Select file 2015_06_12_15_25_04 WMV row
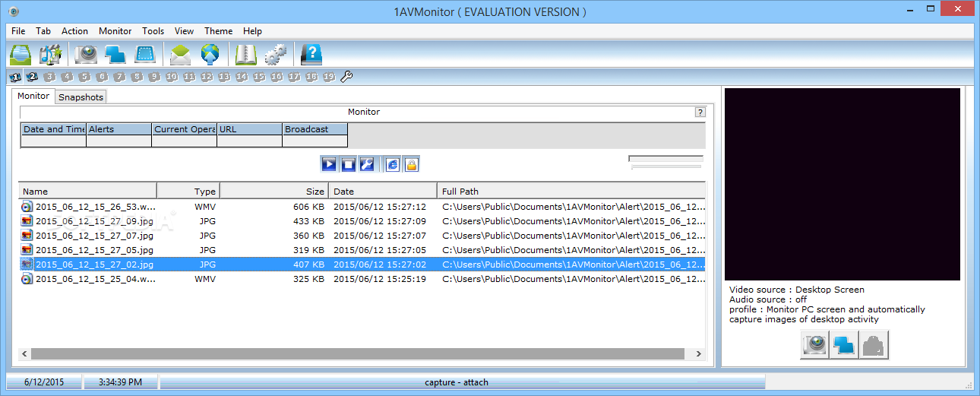 (x=362, y=278)
